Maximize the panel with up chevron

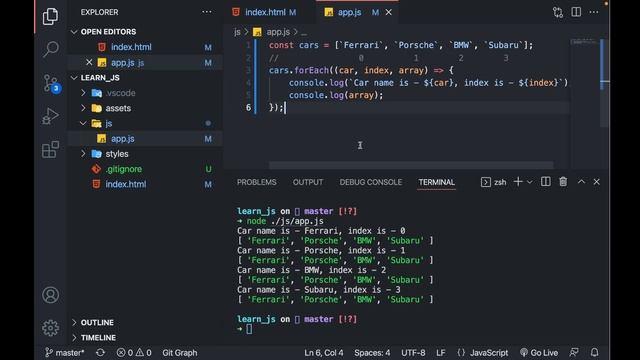tap(581, 182)
